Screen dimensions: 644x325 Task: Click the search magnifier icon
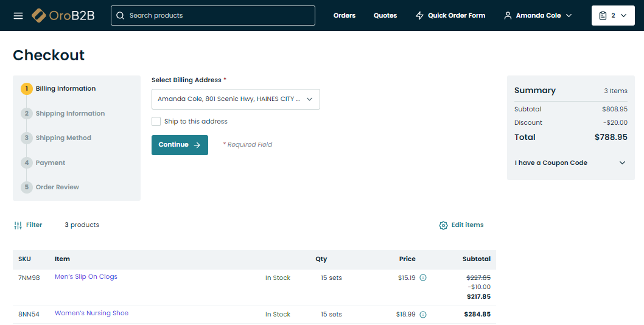click(x=120, y=15)
